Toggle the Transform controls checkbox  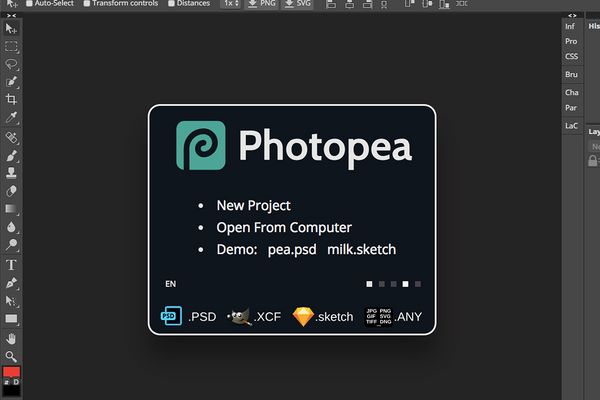tap(88, 3)
